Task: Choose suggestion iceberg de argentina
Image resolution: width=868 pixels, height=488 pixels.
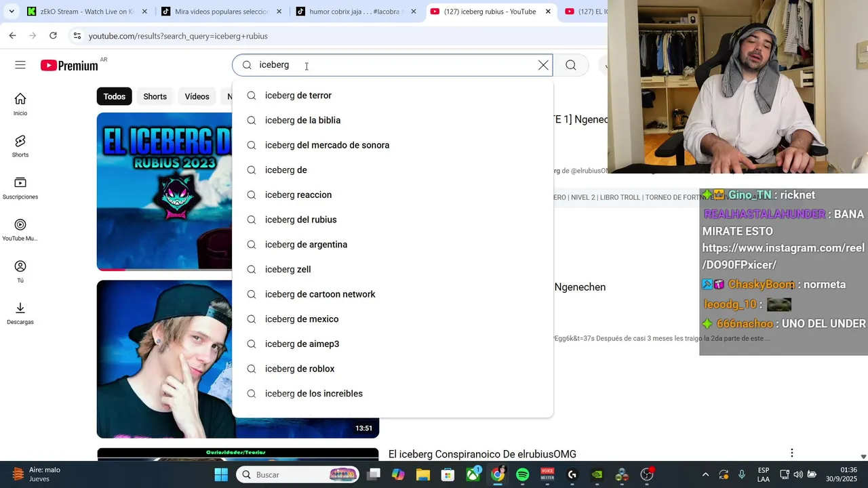Action: (x=393, y=245)
